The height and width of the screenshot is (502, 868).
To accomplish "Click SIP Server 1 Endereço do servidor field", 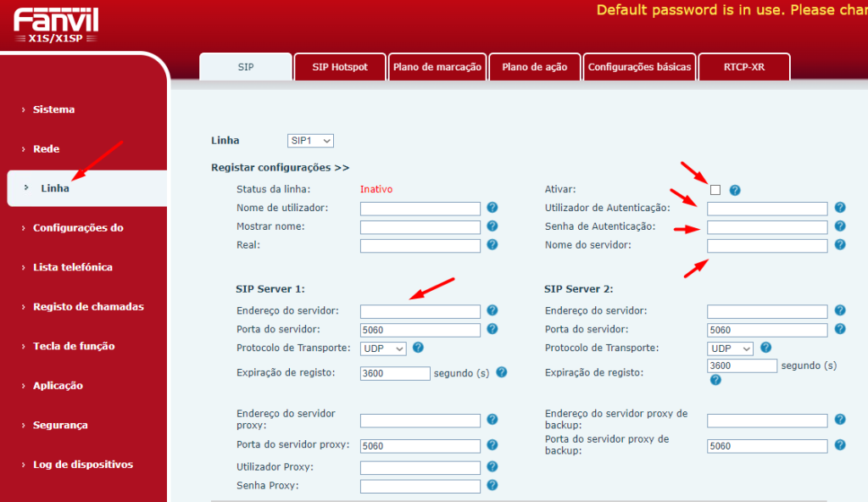I will 420,311.
